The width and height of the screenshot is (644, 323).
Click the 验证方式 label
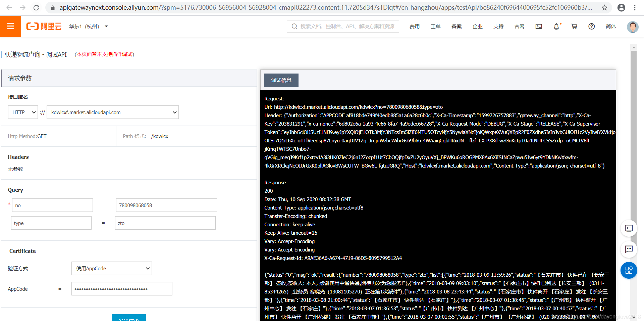[x=18, y=268]
